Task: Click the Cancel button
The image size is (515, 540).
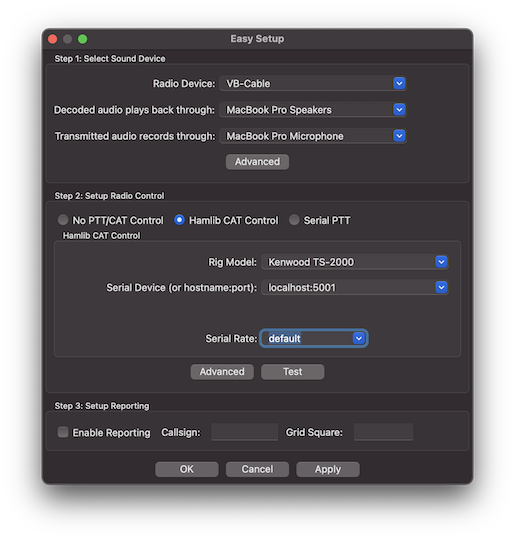Action: click(x=257, y=469)
